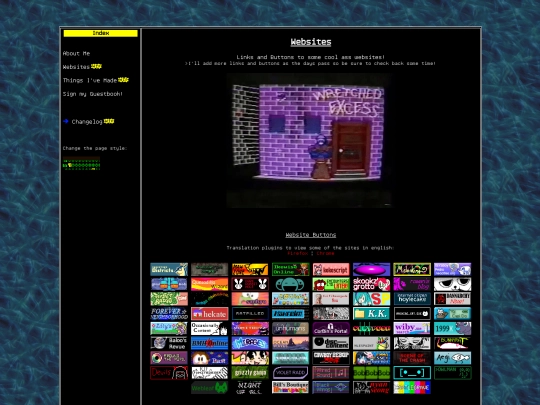Open the Beewish Online button
540x405 pixels.
291,269
